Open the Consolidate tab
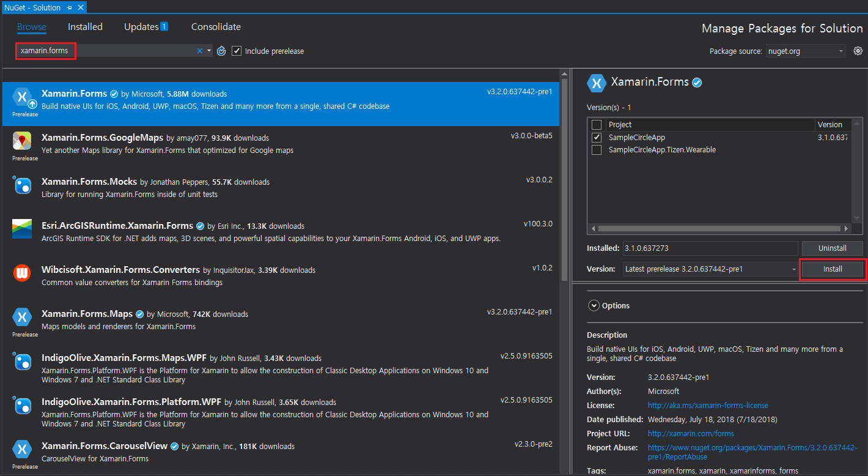The image size is (868, 476). [216, 27]
